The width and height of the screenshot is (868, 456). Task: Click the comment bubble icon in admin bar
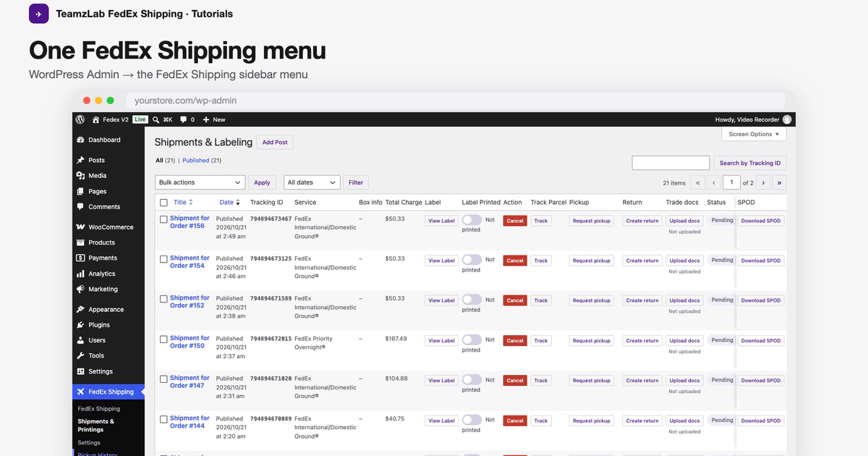pyautogui.click(x=184, y=119)
